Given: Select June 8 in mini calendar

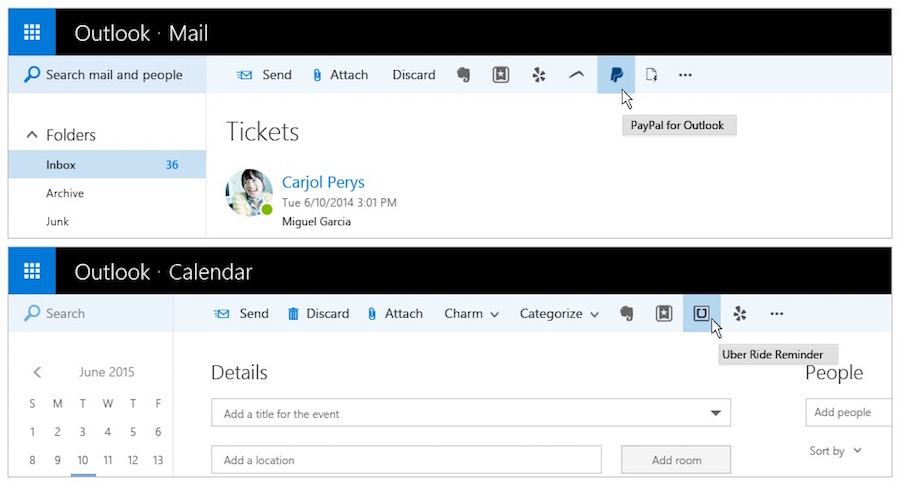Looking at the screenshot, I should (32, 460).
